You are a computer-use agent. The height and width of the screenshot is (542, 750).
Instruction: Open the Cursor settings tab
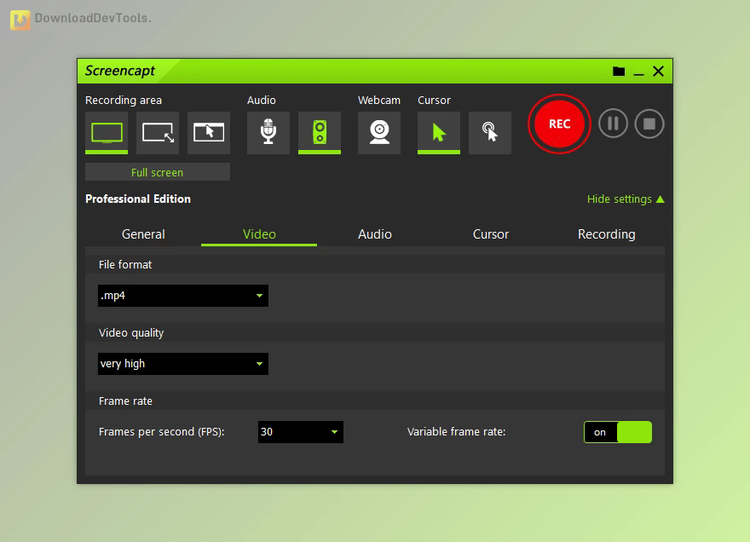click(x=490, y=234)
